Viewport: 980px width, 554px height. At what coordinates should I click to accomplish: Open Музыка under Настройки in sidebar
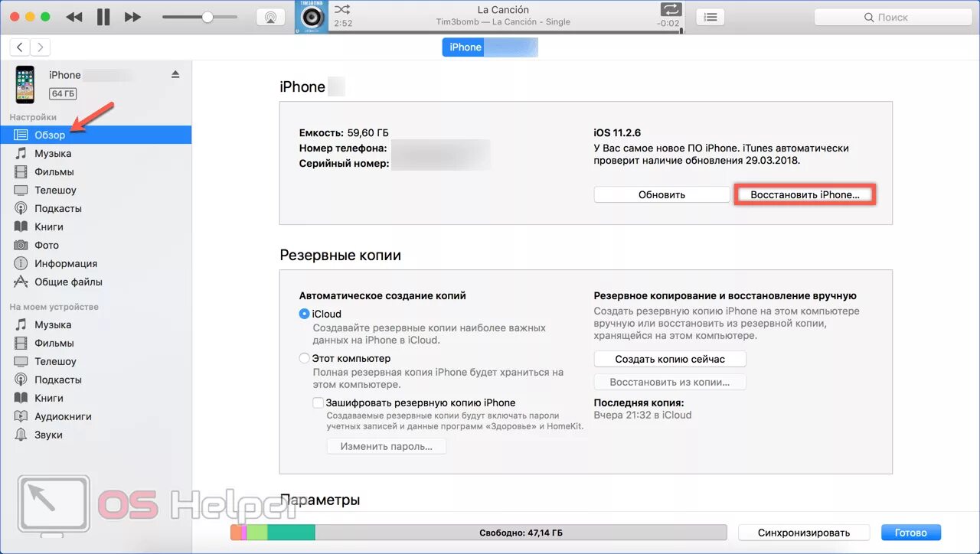point(53,153)
